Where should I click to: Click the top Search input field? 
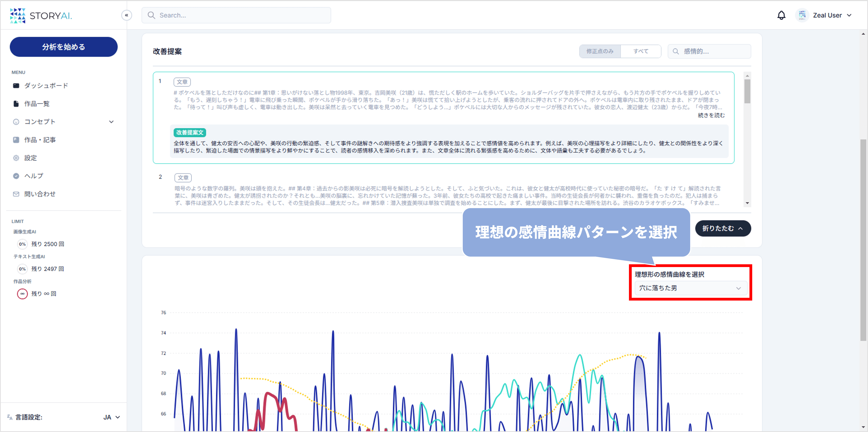(x=236, y=15)
